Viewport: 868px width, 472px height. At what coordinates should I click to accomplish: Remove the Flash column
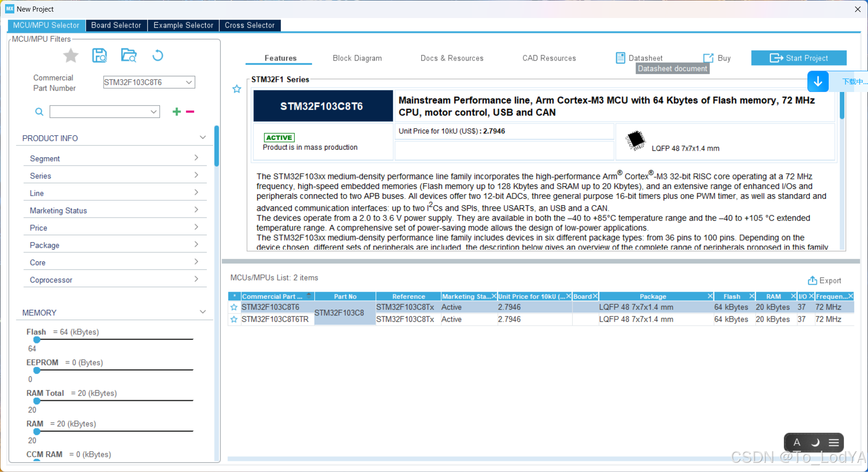tap(751, 296)
